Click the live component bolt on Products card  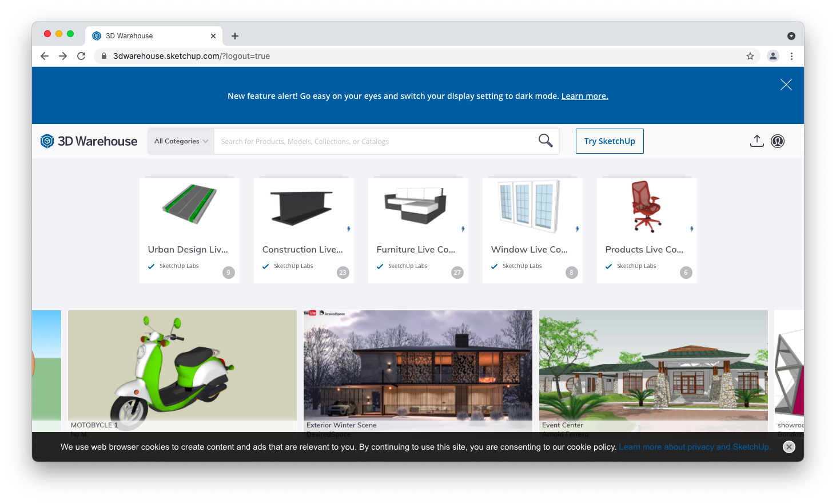coord(691,229)
